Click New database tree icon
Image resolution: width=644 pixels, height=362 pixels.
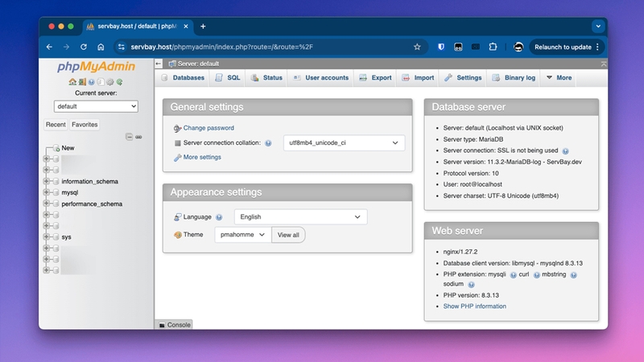point(56,148)
